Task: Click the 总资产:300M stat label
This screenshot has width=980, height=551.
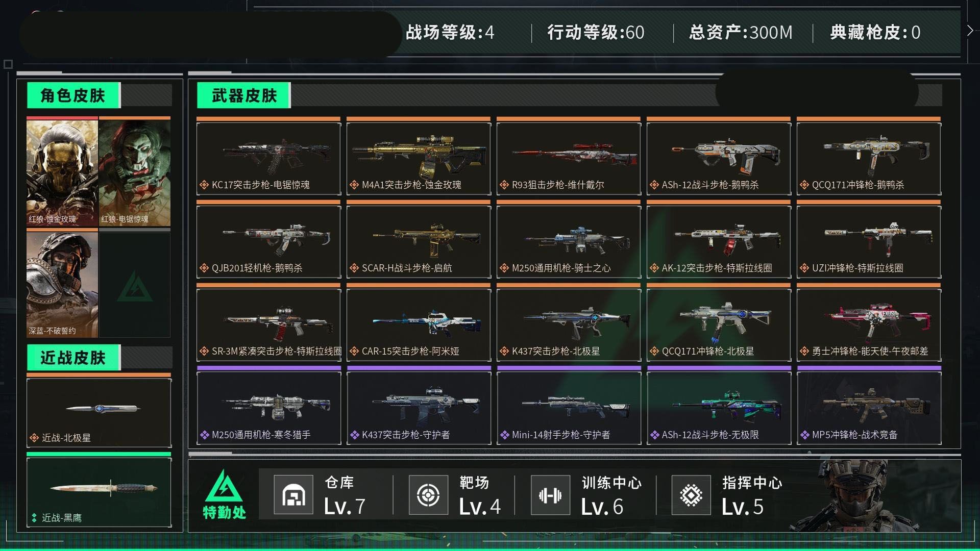Action: (x=741, y=32)
